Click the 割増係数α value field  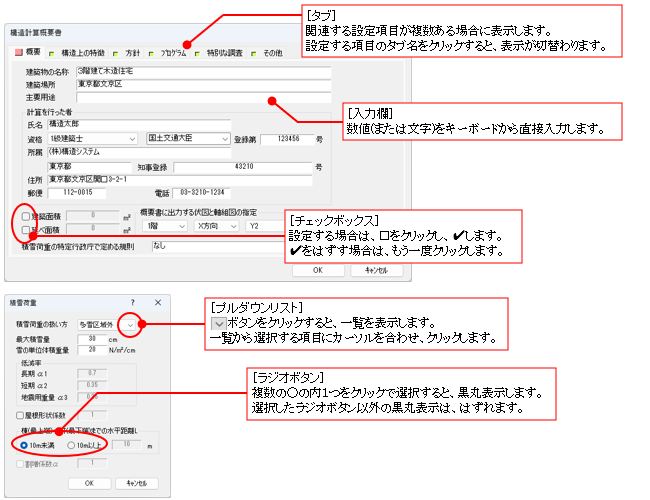click(x=92, y=463)
